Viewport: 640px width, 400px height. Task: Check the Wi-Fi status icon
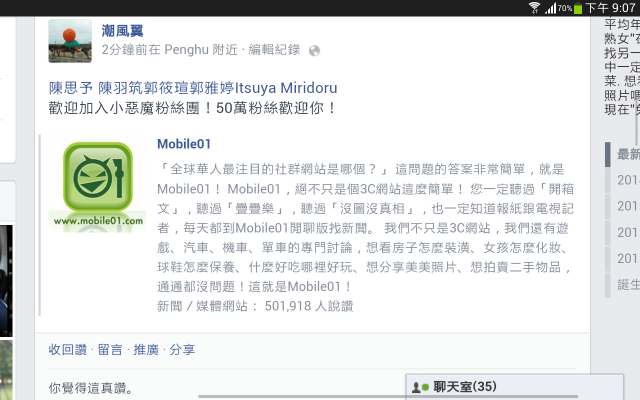pos(534,8)
